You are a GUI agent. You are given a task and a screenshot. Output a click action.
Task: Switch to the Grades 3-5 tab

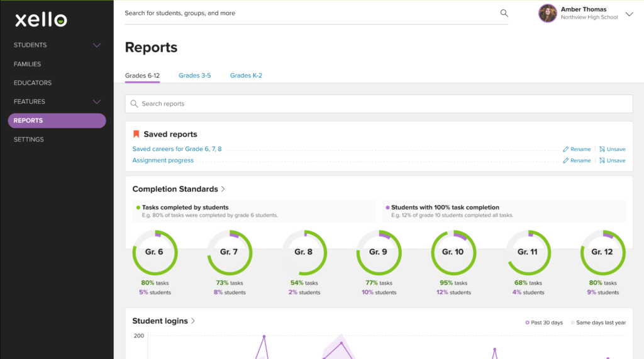click(x=195, y=75)
